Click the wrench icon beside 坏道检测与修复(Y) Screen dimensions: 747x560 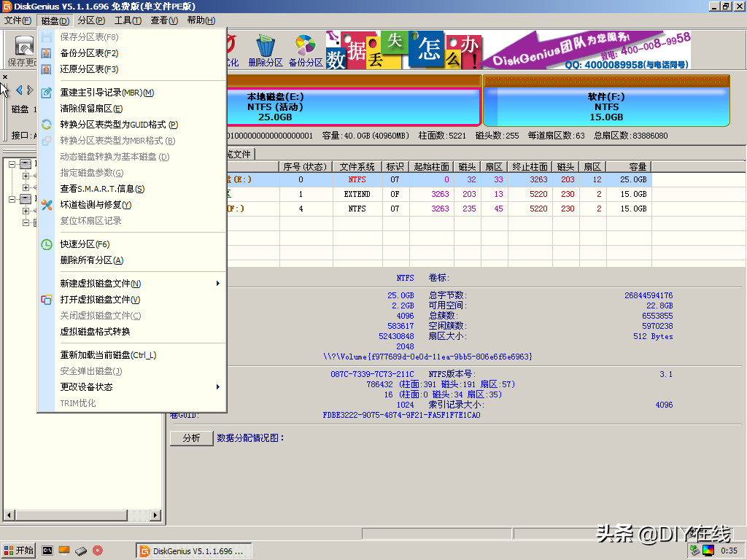(x=46, y=205)
